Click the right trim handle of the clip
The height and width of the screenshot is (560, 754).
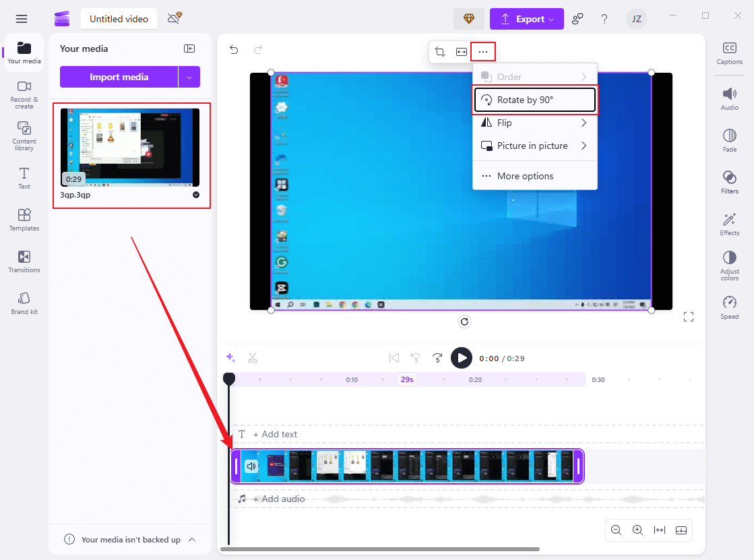[x=579, y=466]
